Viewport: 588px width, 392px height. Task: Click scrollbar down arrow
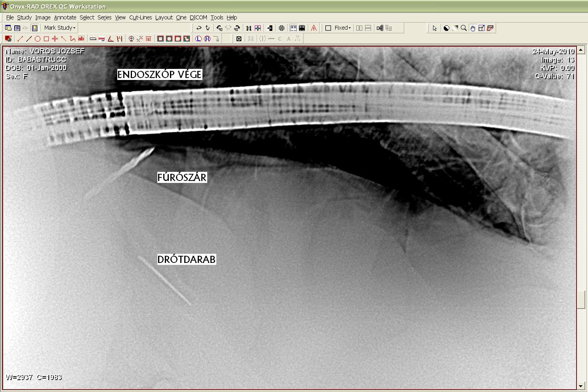pyautogui.click(x=581, y=386)
